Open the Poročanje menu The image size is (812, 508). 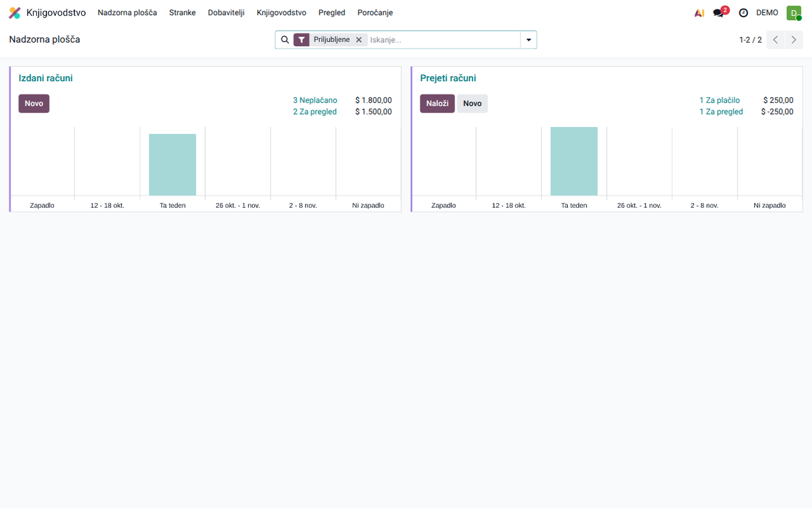(375, 12)
